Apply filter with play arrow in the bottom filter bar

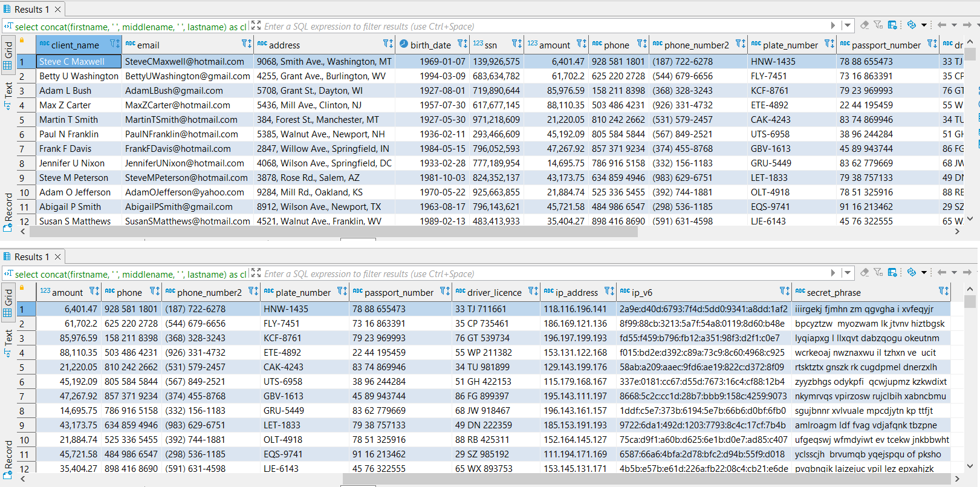(833, 273)
